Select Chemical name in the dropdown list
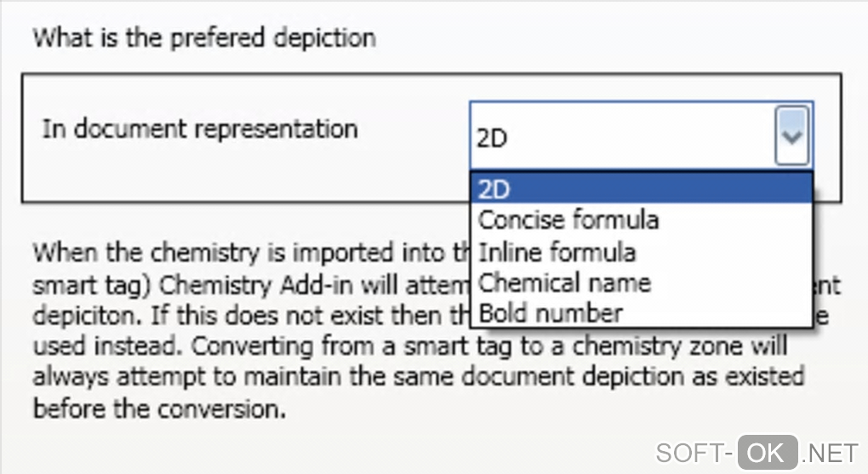 pos(564,283)
